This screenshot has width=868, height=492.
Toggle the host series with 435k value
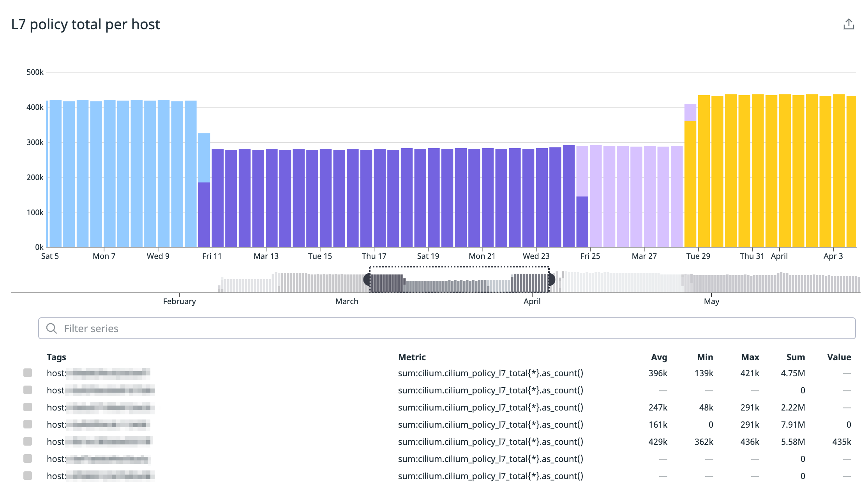(x=28, y=441)
